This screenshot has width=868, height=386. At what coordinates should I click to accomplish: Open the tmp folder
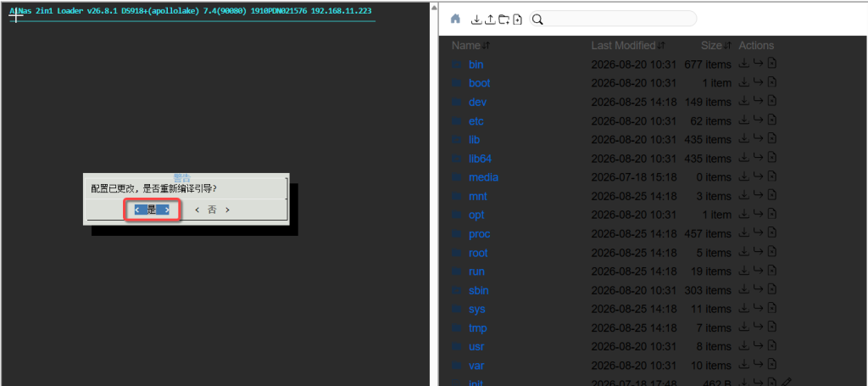tap(478, 327)
